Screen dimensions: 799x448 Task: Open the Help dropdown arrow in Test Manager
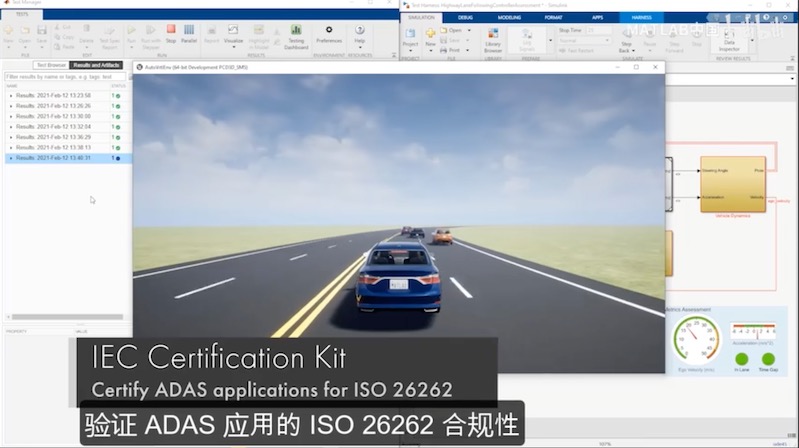pyautogui.click(x=360, y=47)
